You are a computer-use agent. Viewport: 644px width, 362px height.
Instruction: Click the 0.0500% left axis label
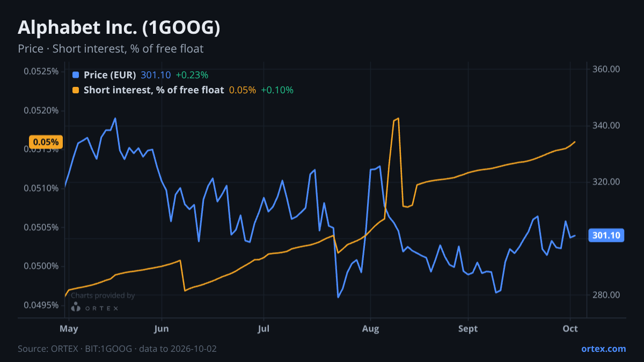pyautogui.click(x=41, y=267)
